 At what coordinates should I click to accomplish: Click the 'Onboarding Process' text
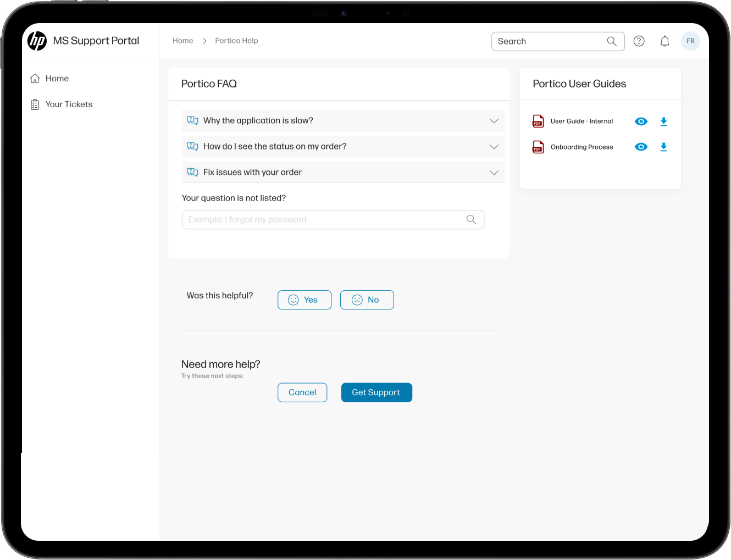tap(582, 147)
